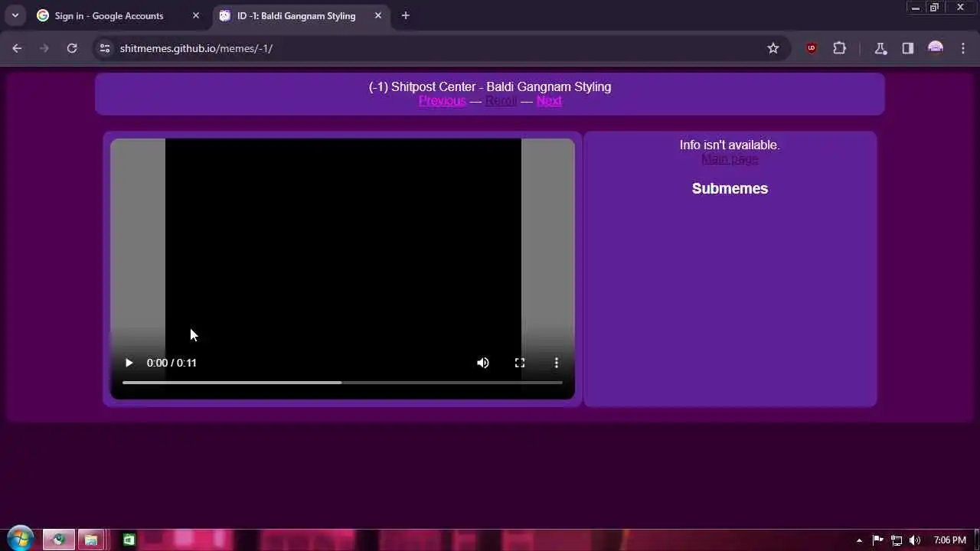Screen dimensions: 980x551
Task: Close the Baldi Gangnam Styling tab
Action: point(378,15)
